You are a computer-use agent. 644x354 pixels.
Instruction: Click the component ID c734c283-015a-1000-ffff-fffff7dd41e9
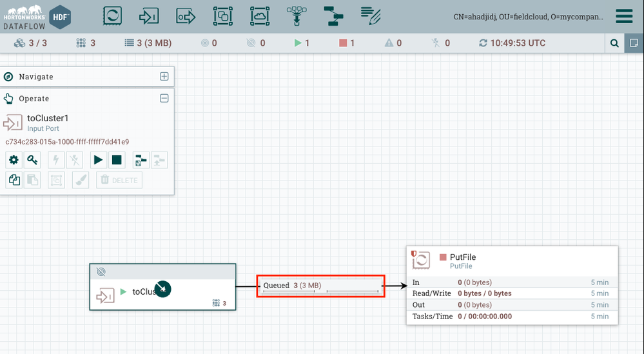[67, 142]
